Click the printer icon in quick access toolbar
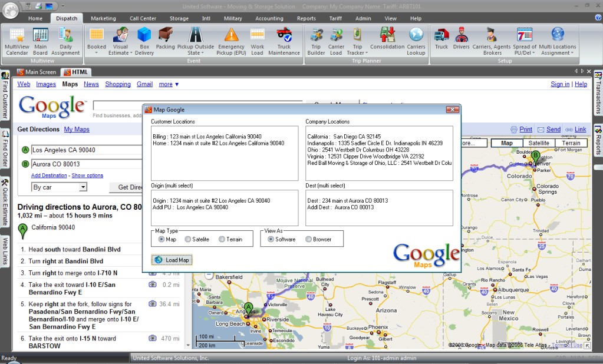This screenshot has width=603, height=364. [x=38, y=6]
